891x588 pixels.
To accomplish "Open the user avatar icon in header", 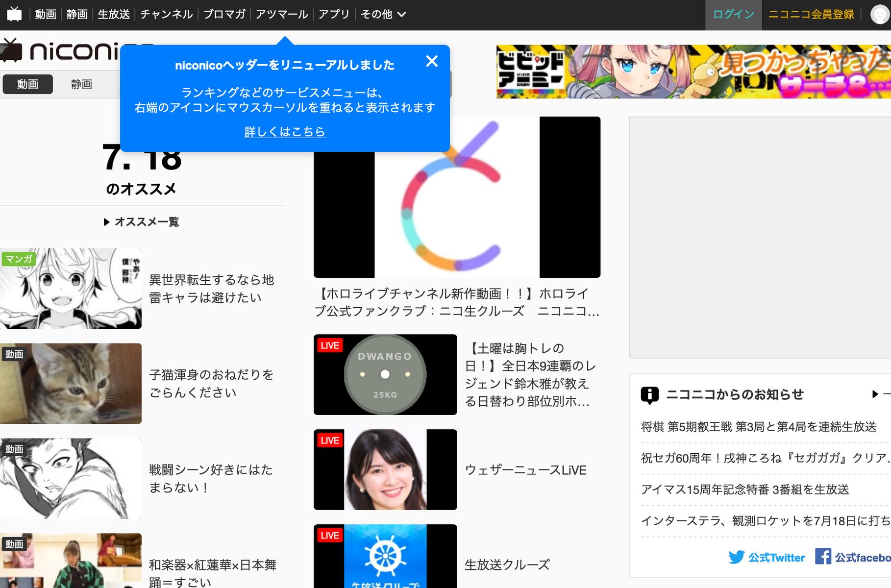I will [x=880, y=14].
